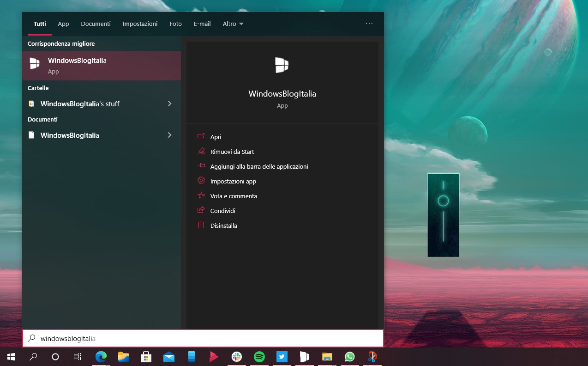Viewport: 588px width, 366px height.
Task: Click the pin icon for taskbar option
Action: coord(201,166)
